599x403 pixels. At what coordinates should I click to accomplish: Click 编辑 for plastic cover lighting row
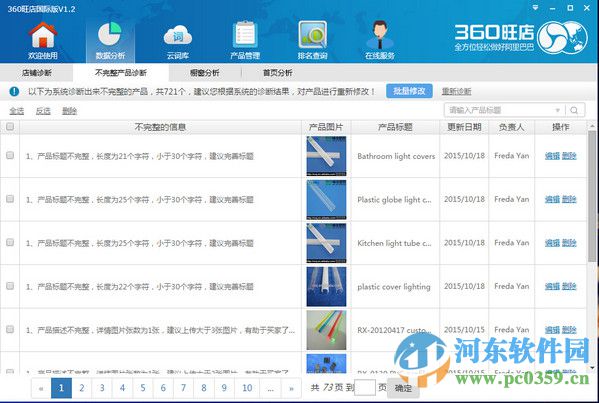pyautogui.click(x=552, y=286)
